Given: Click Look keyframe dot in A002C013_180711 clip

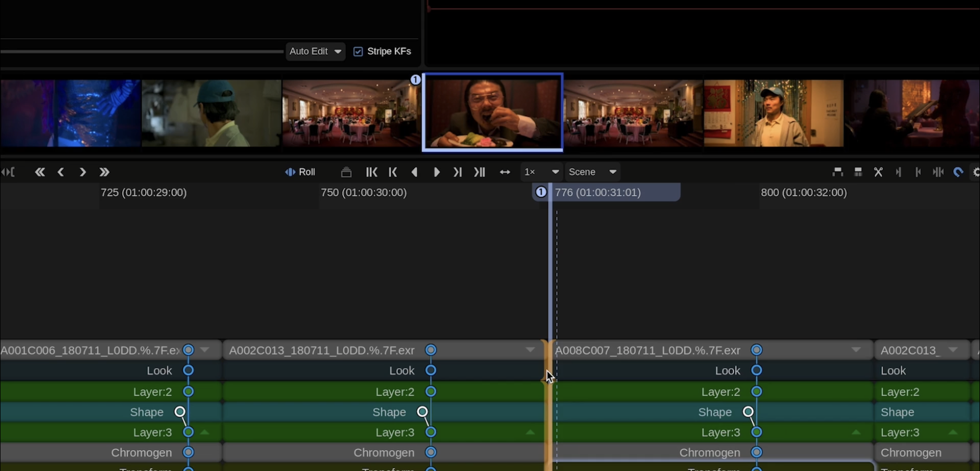Looking at the screenshot, I should (x=431, y=370).
